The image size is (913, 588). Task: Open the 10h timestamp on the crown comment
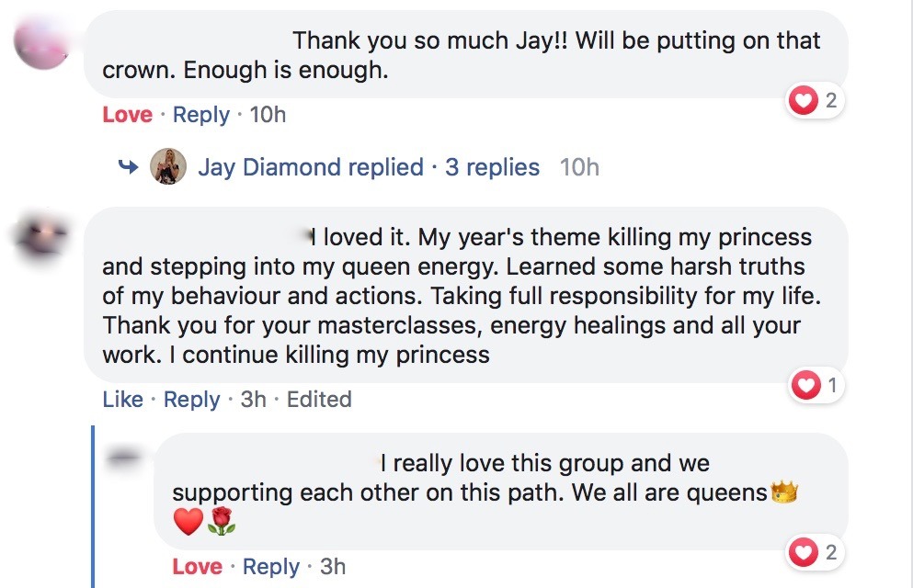tap(268, 115)
